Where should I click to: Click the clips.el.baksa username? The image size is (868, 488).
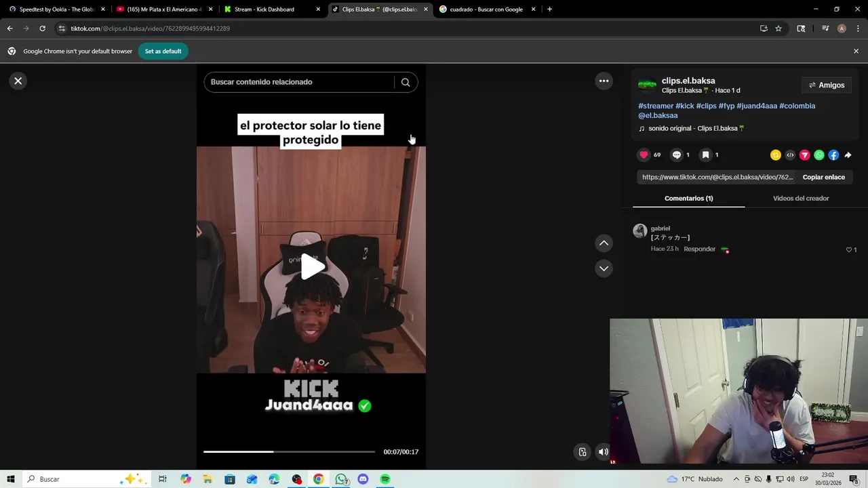(x=688, y=81)
